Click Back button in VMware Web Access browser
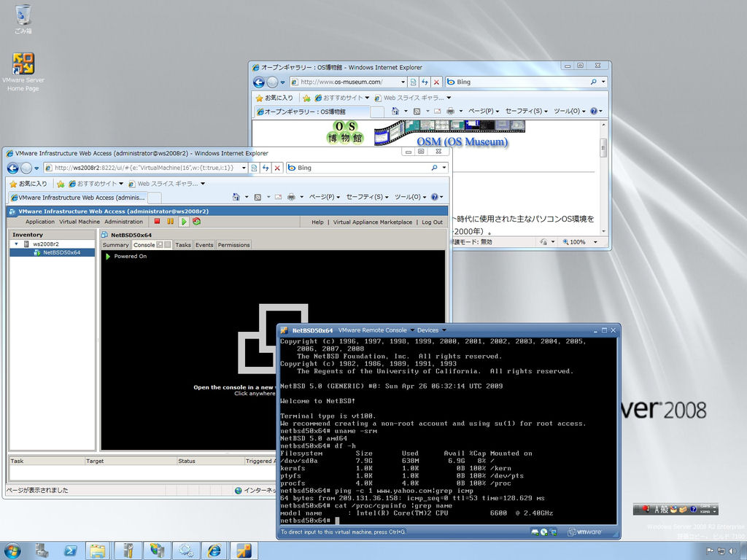 13,168
